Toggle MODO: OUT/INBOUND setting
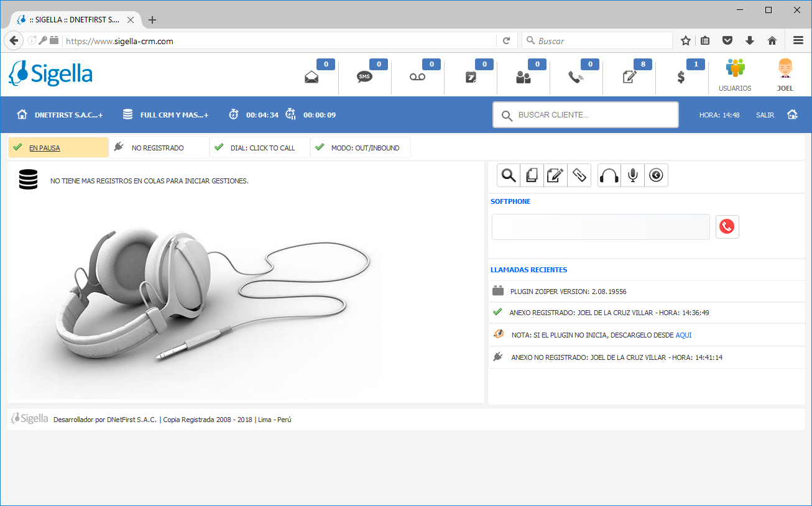Viewport: 812px width, 506px height. click(361, 148)
